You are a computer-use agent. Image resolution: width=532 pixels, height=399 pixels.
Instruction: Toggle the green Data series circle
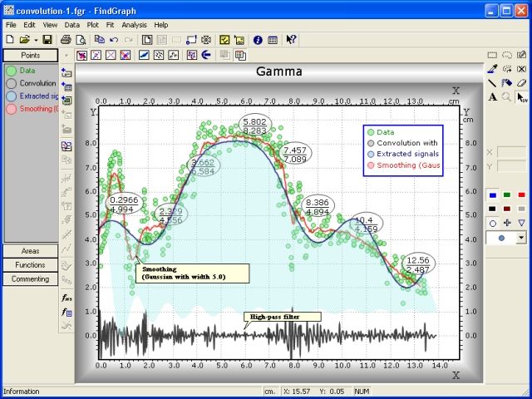[11, 71]
